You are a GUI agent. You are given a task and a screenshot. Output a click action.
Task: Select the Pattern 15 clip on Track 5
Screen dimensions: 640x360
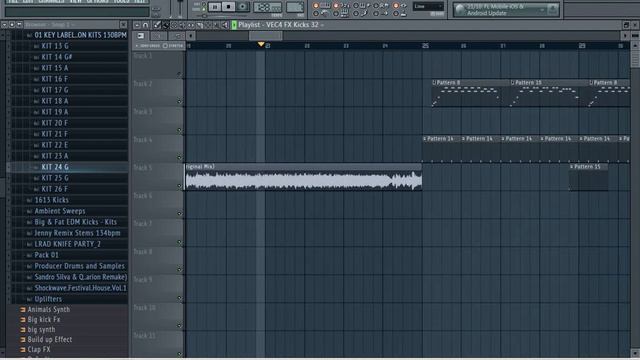(589, 177)
